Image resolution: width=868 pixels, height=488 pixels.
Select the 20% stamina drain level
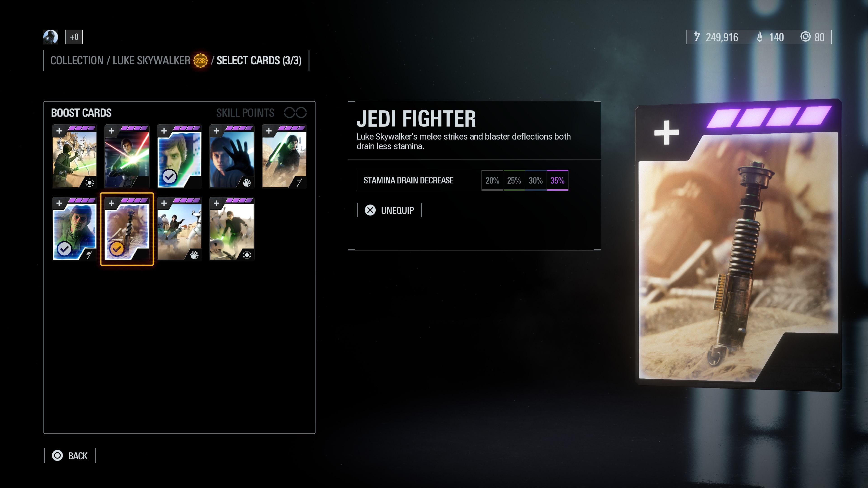[492, 181]
